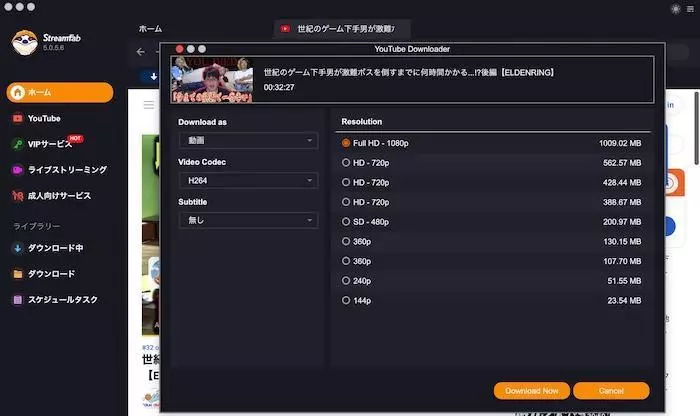The width and height of the screenshot is (700, 416).
Task: Select 360p 107.70 MB option
Action: (492, 261)
